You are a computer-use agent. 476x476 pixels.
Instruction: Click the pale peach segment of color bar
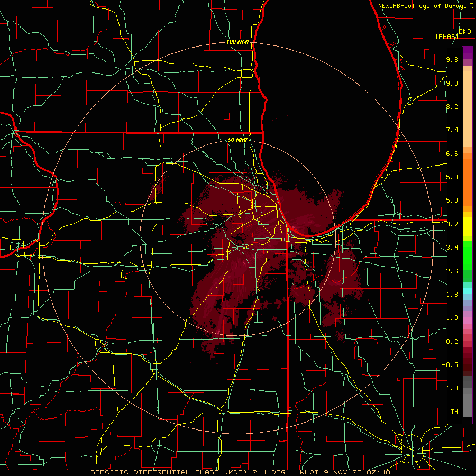pyautogui.click(x=467, y=108)
